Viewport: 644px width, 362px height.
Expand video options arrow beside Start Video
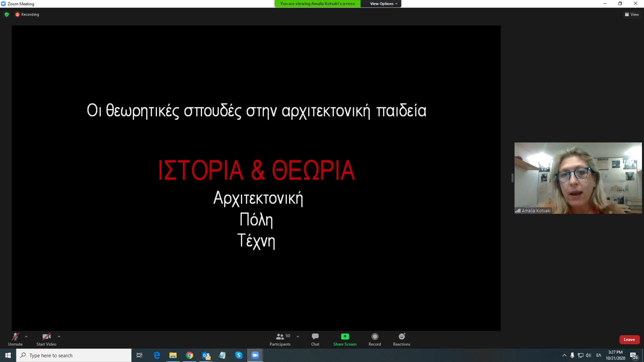[59, 337]
